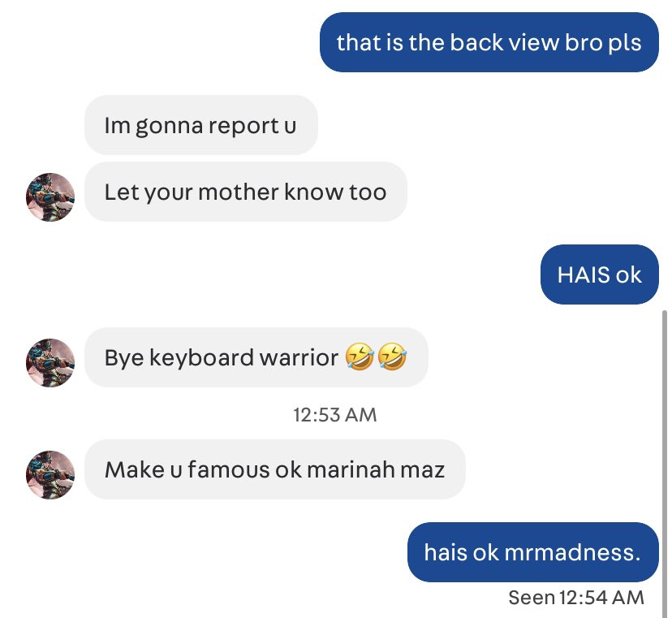Click first laughing emoji in keyboard warrior message
672x618 pixels.
click(360, 357)
